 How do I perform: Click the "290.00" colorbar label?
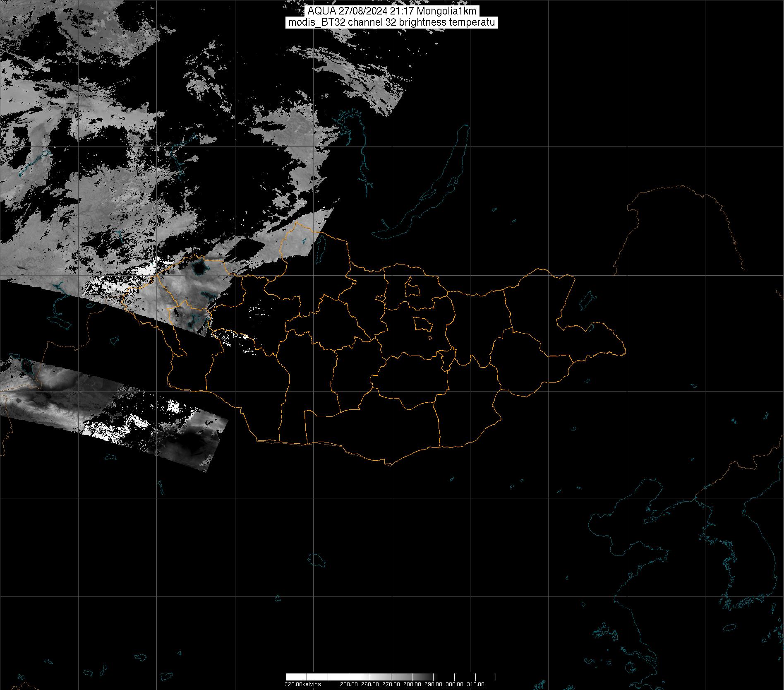(433, 684)
